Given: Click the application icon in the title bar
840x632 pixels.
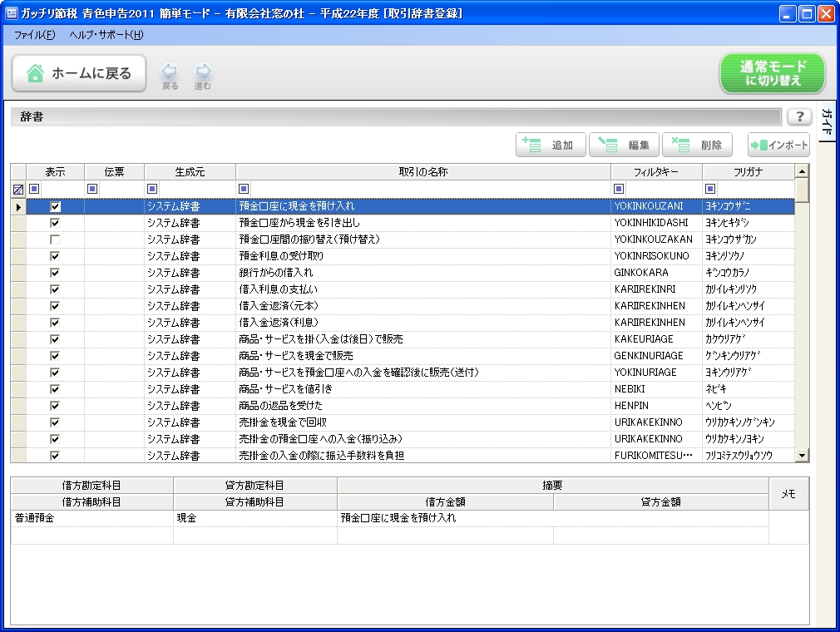Looking at the screenshot, I should tap(11, 12).
